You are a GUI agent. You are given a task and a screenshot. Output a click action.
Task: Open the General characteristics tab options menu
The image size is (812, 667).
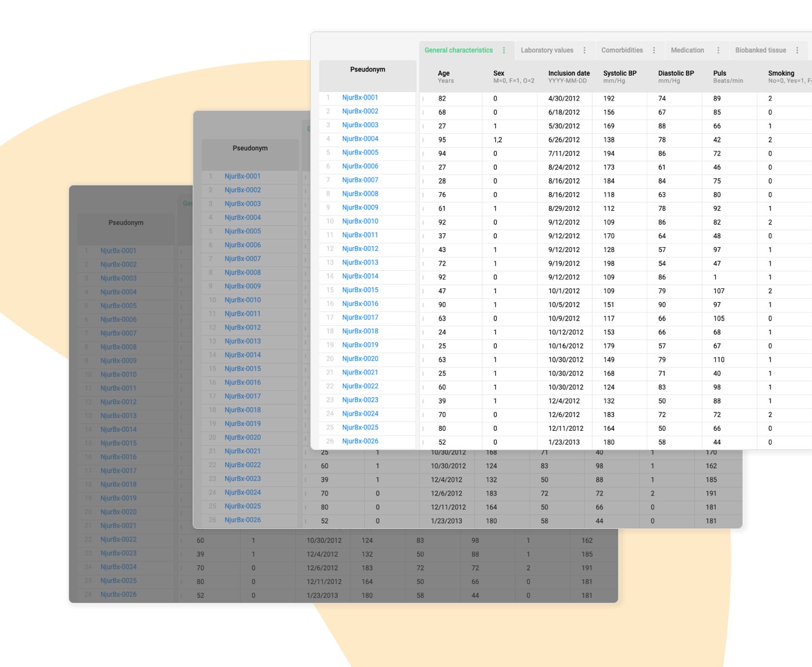(504, 50)
